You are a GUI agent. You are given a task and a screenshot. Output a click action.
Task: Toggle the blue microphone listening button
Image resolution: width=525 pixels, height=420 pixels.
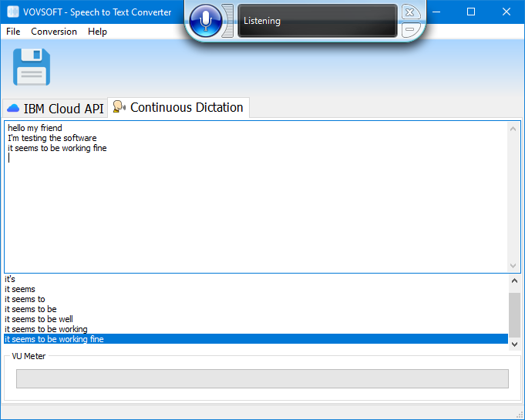(206, 20)
